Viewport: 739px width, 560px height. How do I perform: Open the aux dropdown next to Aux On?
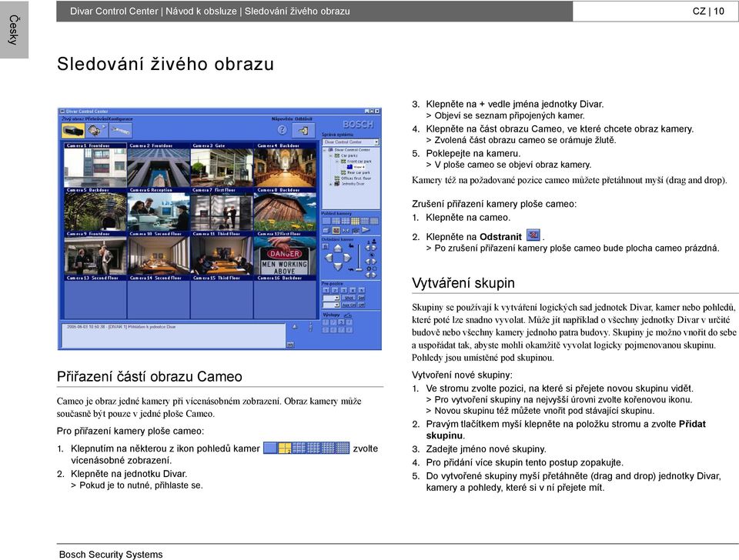(331, 305)
